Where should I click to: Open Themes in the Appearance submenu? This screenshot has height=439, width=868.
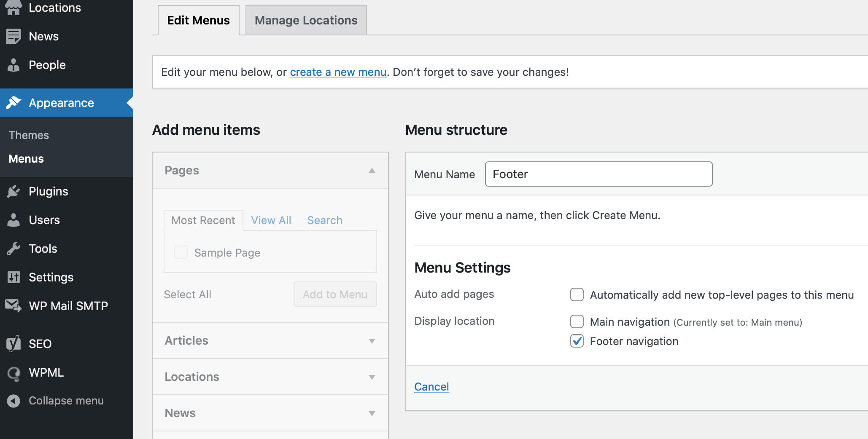coord(29,135)
